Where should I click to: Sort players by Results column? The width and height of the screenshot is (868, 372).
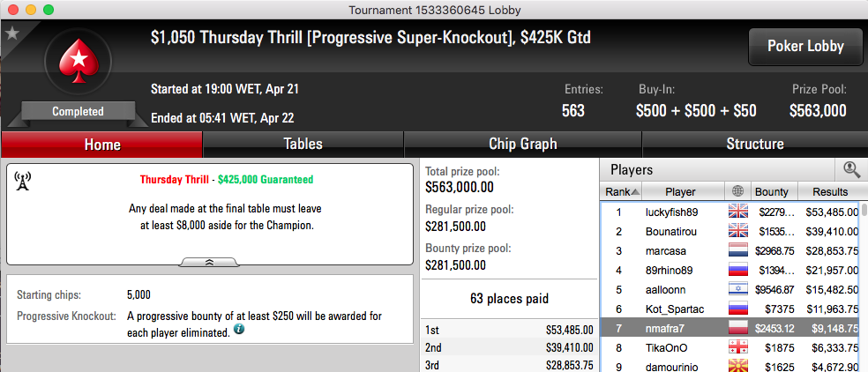(x=830, y=191)
